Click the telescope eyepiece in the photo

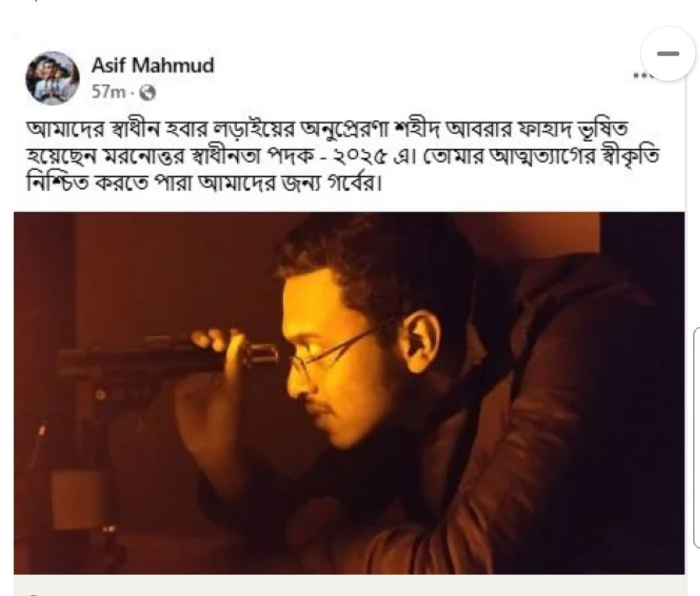(x=261, y=354)
